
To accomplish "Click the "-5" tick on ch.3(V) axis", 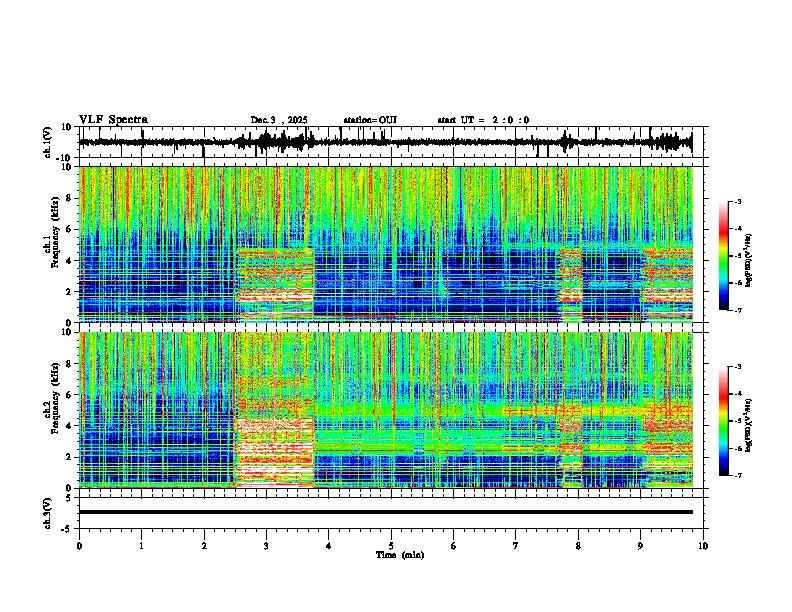I will pyautogui.click(x=67, y=529).
